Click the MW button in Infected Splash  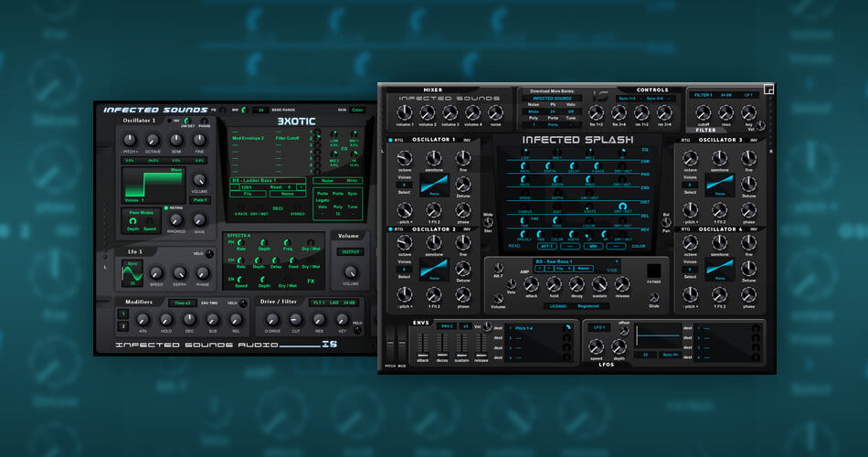click(593, 246)
